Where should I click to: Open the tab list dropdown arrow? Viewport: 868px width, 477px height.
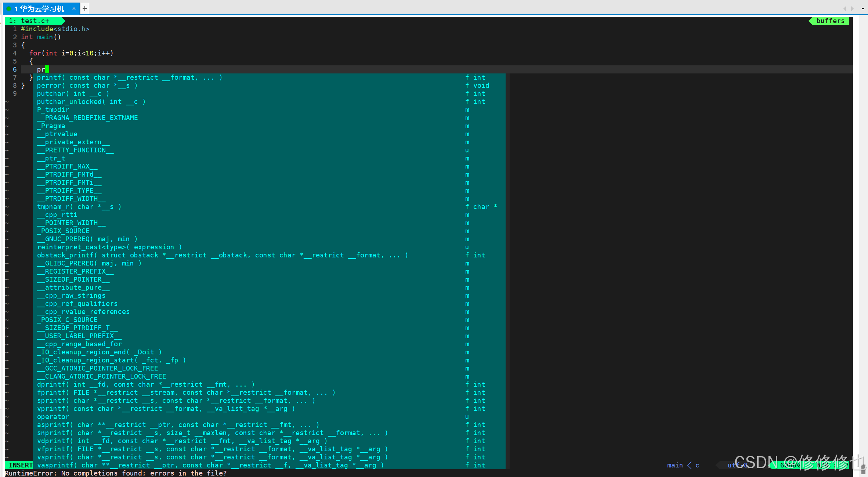[x=862, y=9]
